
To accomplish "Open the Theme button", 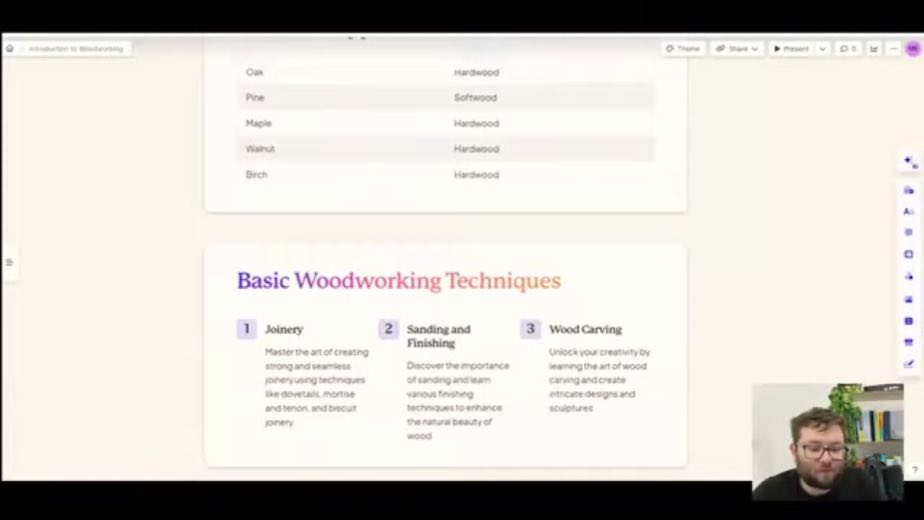I will pos(683,49).
